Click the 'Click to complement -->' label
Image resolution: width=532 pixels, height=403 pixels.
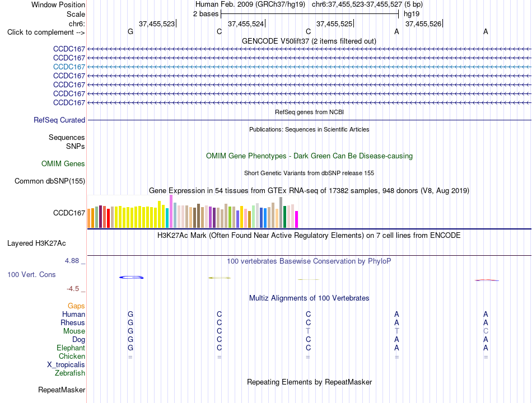pos(46,32)
